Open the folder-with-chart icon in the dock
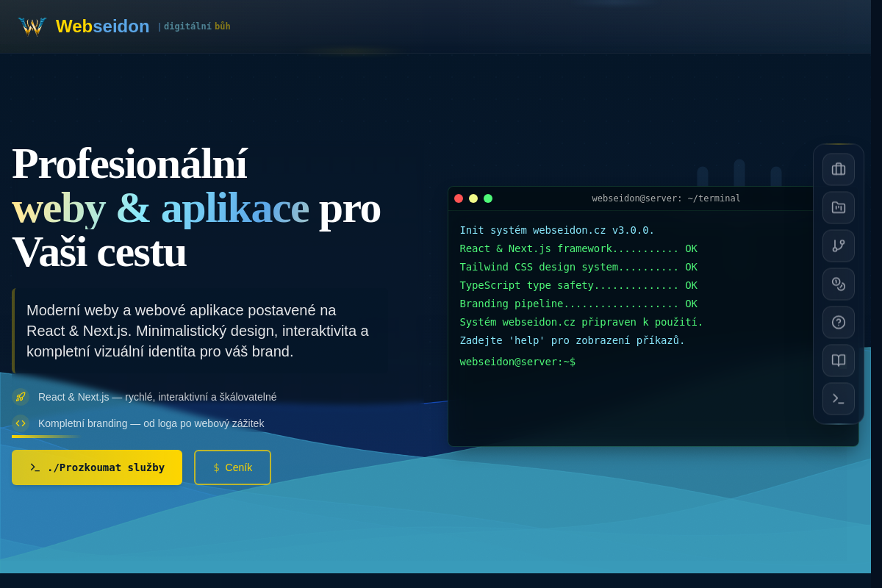This screenshot has width=882, height=588. pyautogui.click(x=839, y=207)
